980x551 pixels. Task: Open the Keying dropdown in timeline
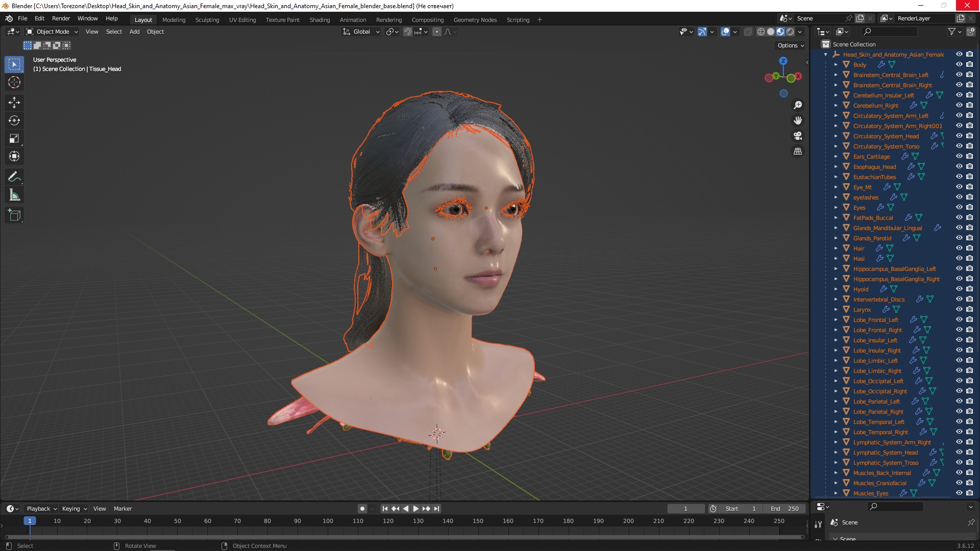coord(75,509)
